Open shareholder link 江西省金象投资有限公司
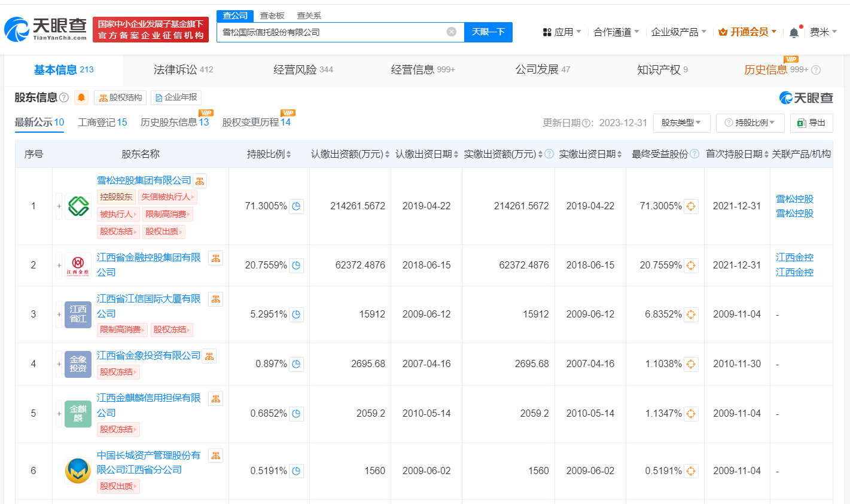This screenshot has width=850, height=504. coord(149,356)
